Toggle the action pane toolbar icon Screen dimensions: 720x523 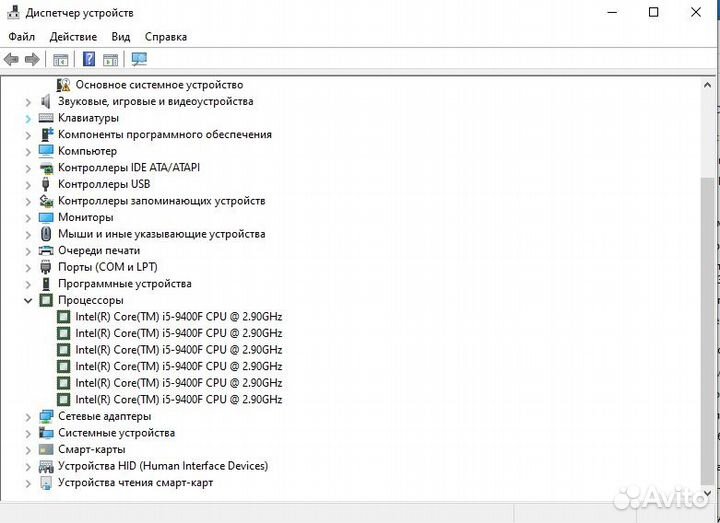111,60
